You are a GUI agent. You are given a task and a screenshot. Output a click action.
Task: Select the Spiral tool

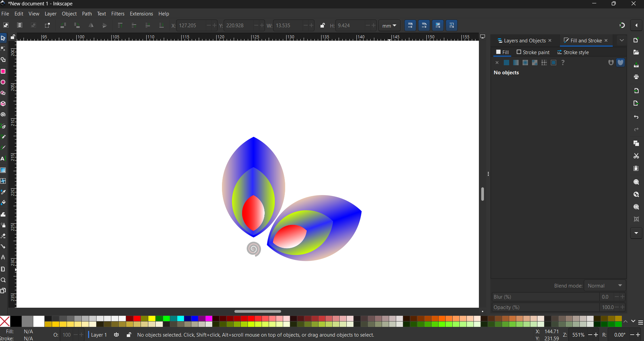3,115
